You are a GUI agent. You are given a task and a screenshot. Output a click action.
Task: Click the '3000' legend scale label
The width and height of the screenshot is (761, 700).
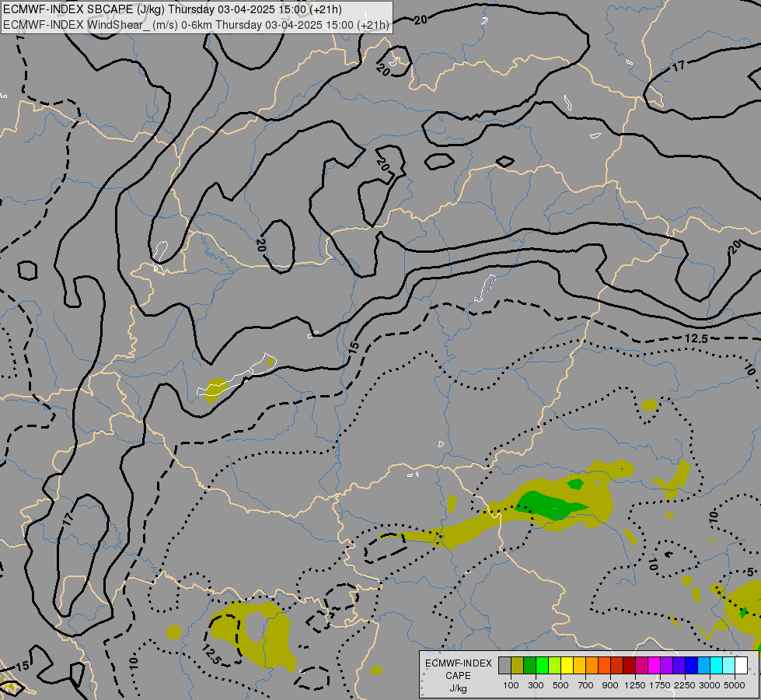[710, 685]
